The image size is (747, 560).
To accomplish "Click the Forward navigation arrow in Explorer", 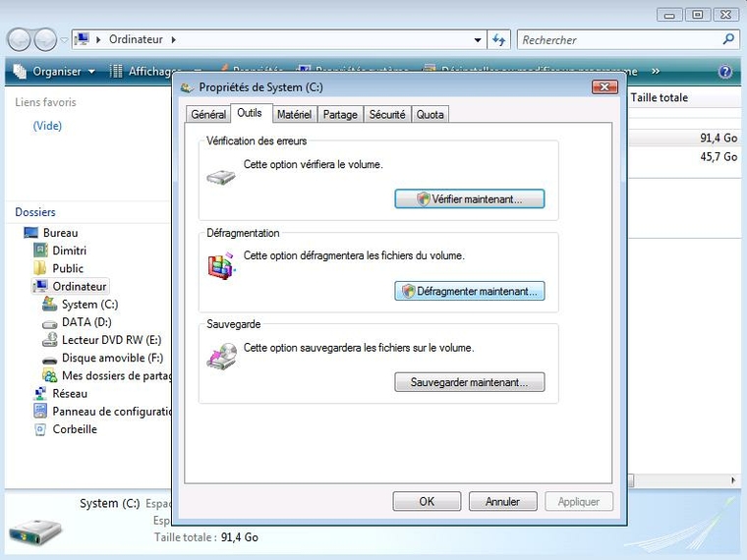I will [x=46, y=39].
